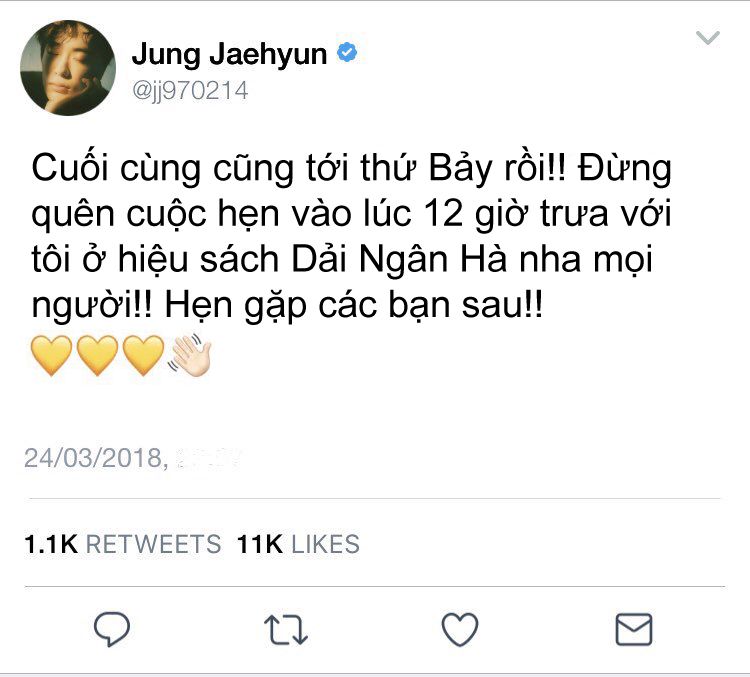Image resolution: width=750 pixels, height=677 pixels.
Task: Like the tweet with the heart icon
Action: [460, 629]
